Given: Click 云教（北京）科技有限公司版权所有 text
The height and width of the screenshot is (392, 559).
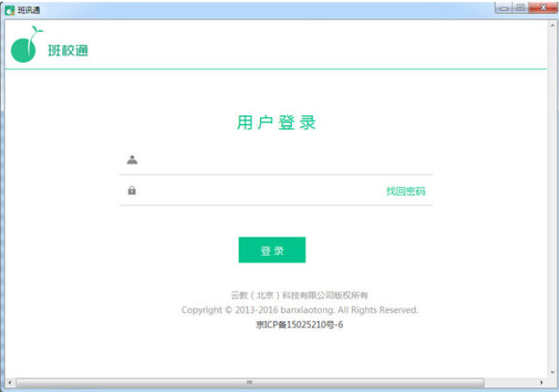Looking at the screenshot, I should coord(299,295).
